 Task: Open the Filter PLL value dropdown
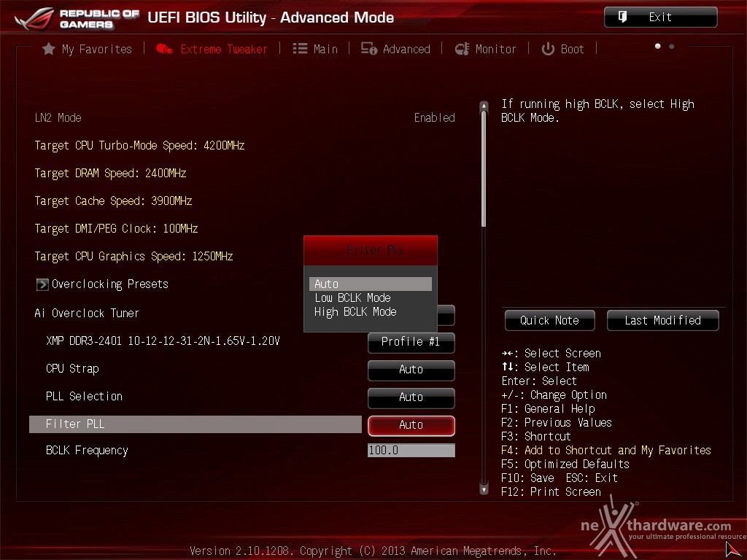(x=411, y=425)
